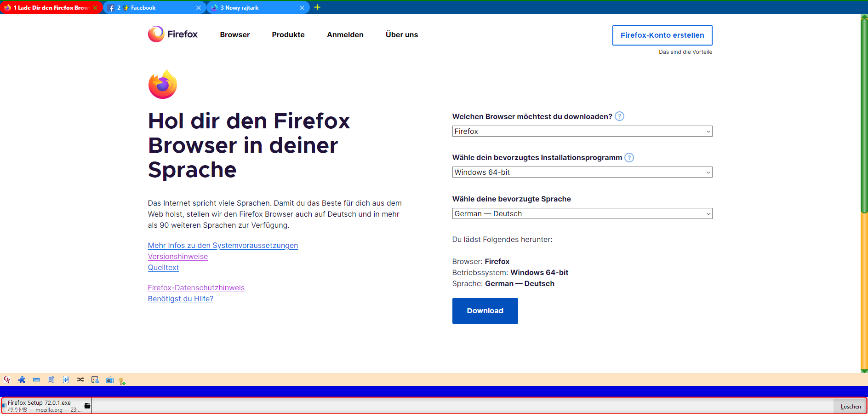
Task: Close the Facebook tab
Action: [x=199, y=8]
